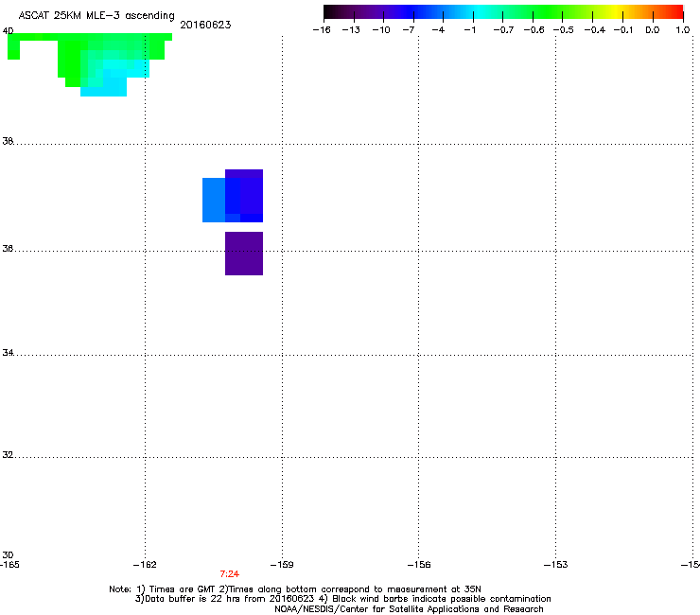This screenshot has height=615, width=700.
Task: Click the -153 longitude label
Action: click(x=556, y=565)
